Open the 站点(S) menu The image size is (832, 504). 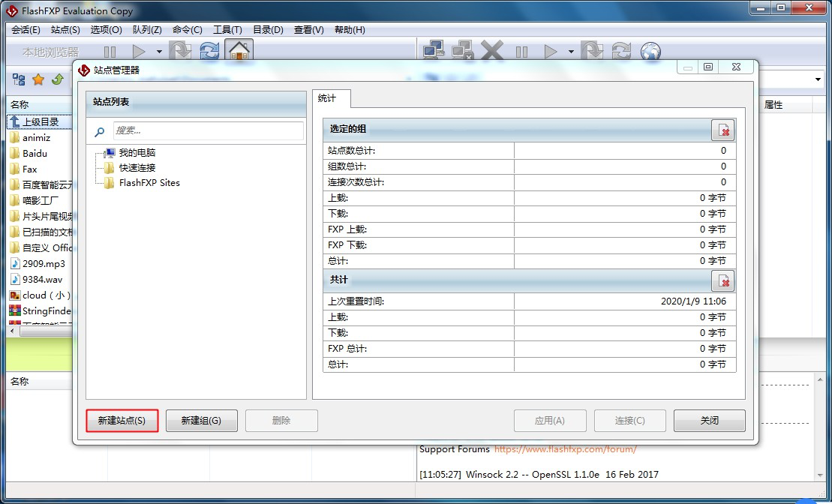coord(65,30)
